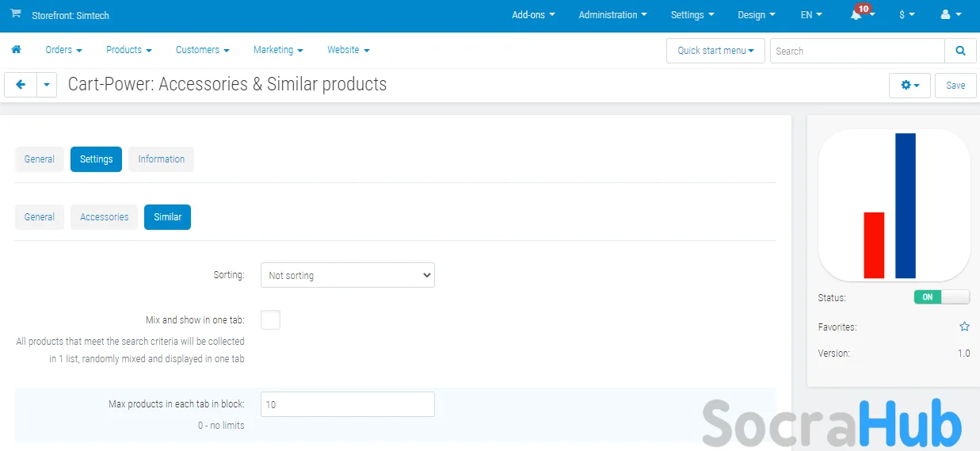
Task: Open the Sorting dropdown
Action: [x=348, y=275]
